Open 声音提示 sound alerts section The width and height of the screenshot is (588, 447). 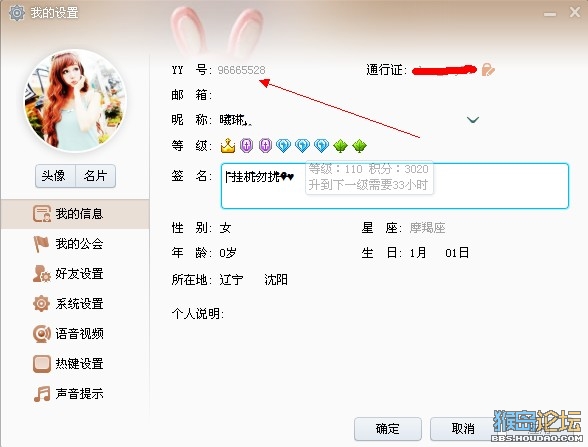point(75,394)
